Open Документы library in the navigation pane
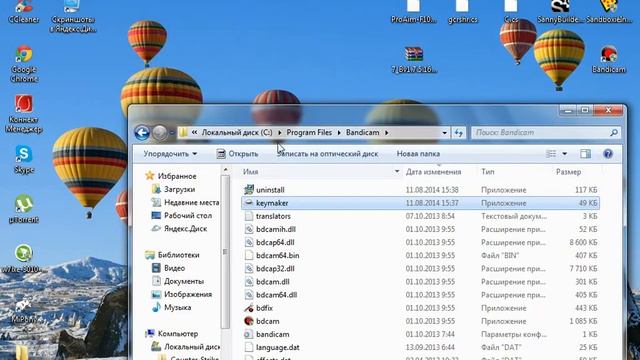Screen dimensions: 640x360 click(184, 281)
